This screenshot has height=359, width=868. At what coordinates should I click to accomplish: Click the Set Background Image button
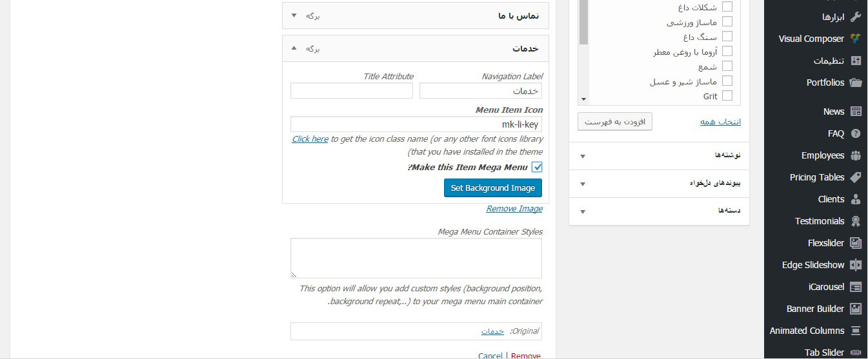click(493, 188)
